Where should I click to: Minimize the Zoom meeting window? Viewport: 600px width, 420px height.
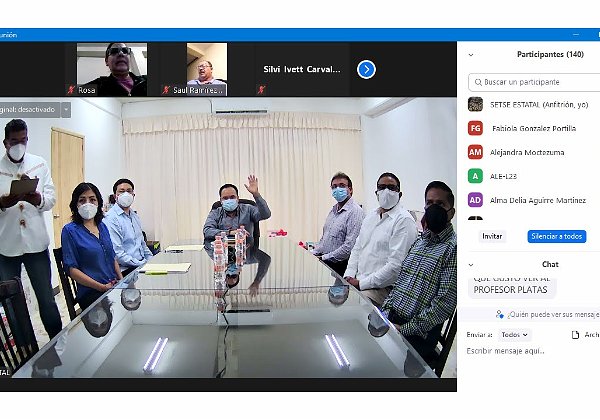click(576, 35)
